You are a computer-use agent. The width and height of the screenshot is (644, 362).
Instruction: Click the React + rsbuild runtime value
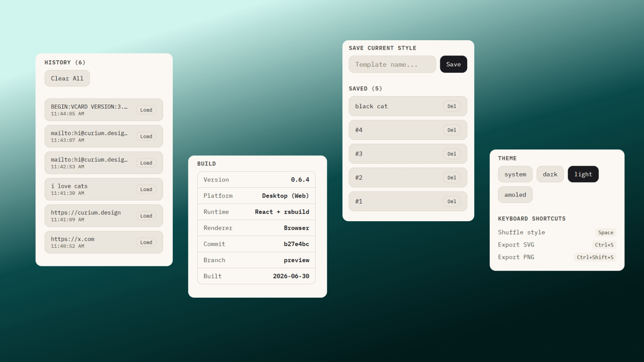click(x=282, y=212)
